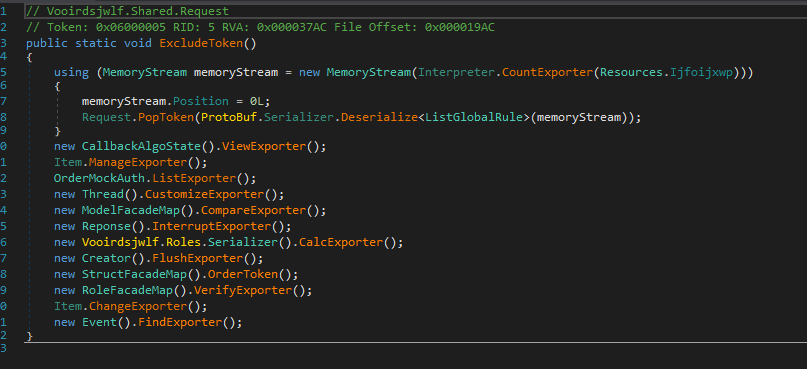Open the Ijfoijxwp resource property
This screenshot has height=369, width=807.
coord(701,72)
